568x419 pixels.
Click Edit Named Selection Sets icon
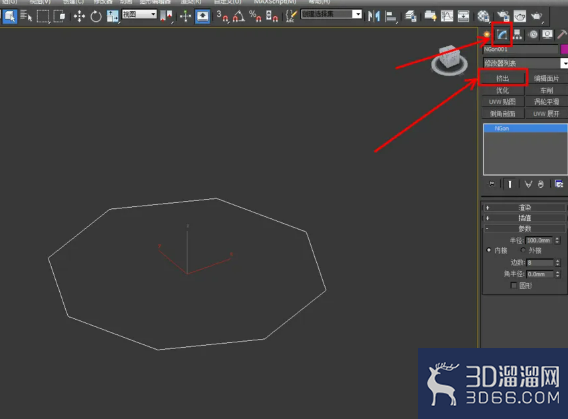[x=291, y=16]
